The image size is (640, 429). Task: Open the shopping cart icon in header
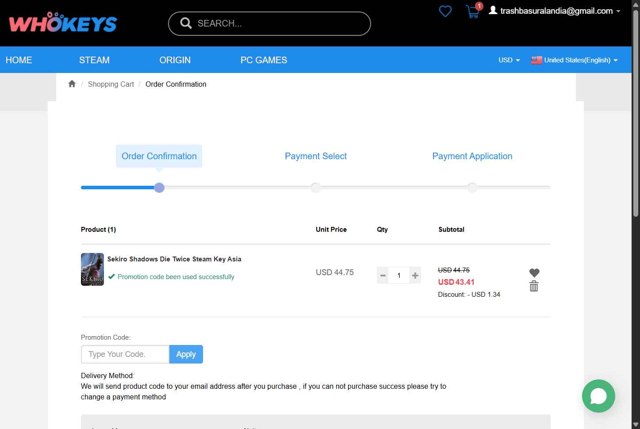point(473,12)
